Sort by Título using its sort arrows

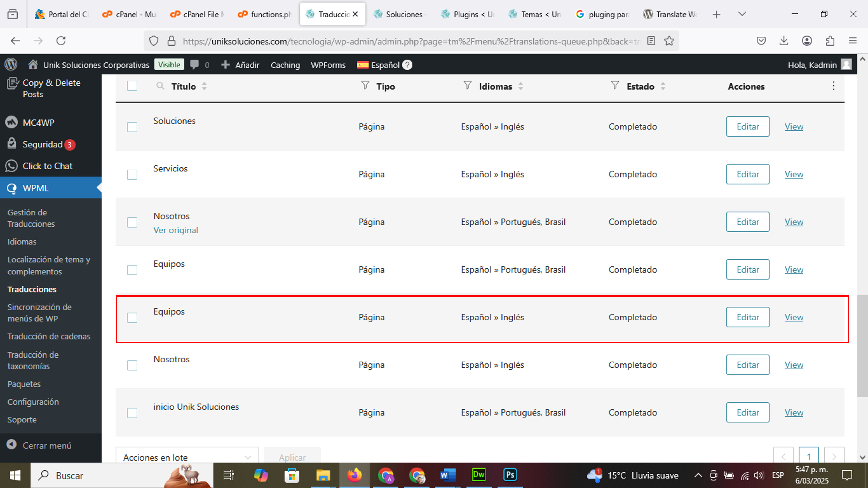point(204,86)
